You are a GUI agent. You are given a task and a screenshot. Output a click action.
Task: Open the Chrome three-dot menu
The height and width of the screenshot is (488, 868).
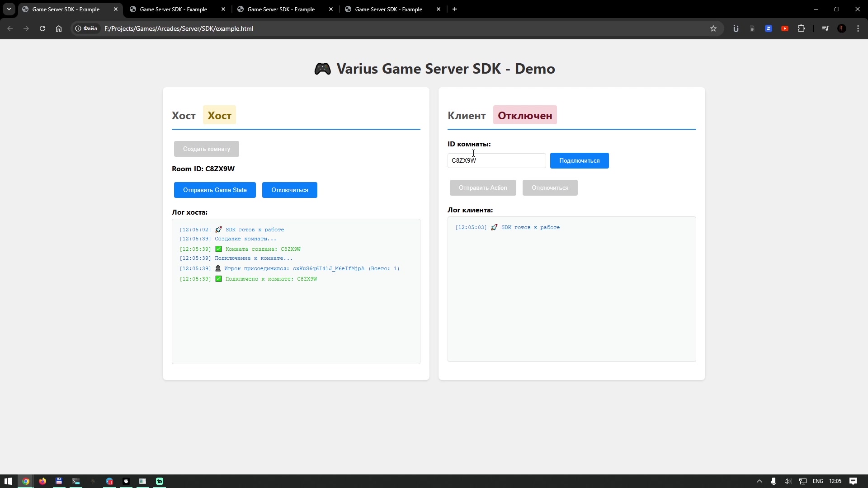coord(858,28)
